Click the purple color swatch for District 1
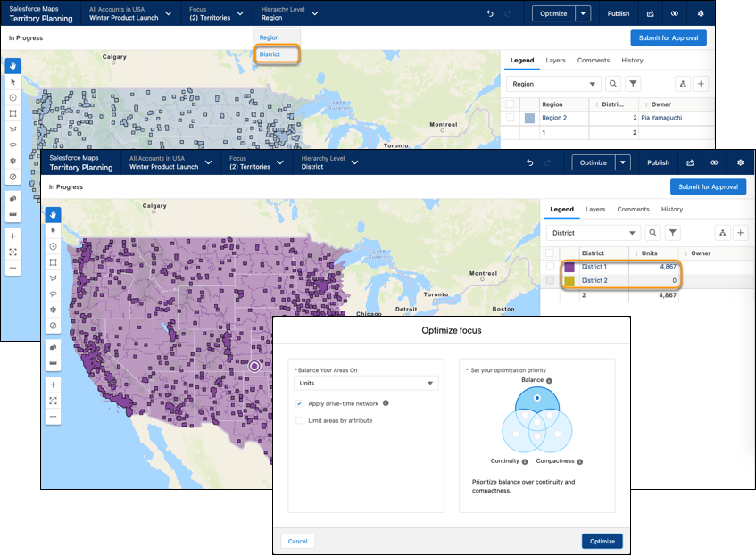756x555 pixels. (569, 266)
